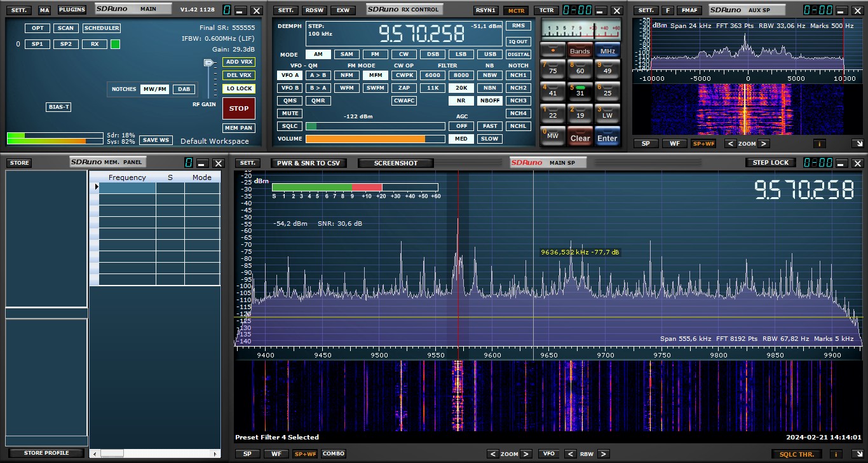Zoom out with left arrow in Aux SP

click(729, 144)
